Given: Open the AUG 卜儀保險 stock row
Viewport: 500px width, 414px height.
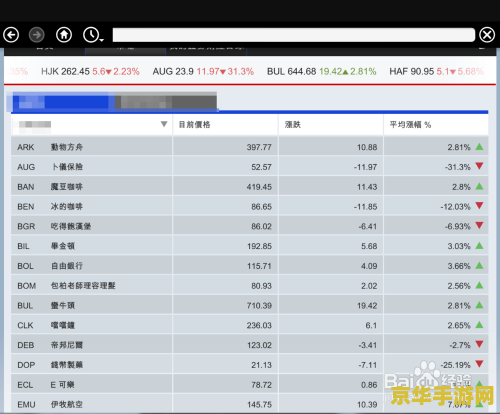Looking at the screenshot, I should 250,167.
